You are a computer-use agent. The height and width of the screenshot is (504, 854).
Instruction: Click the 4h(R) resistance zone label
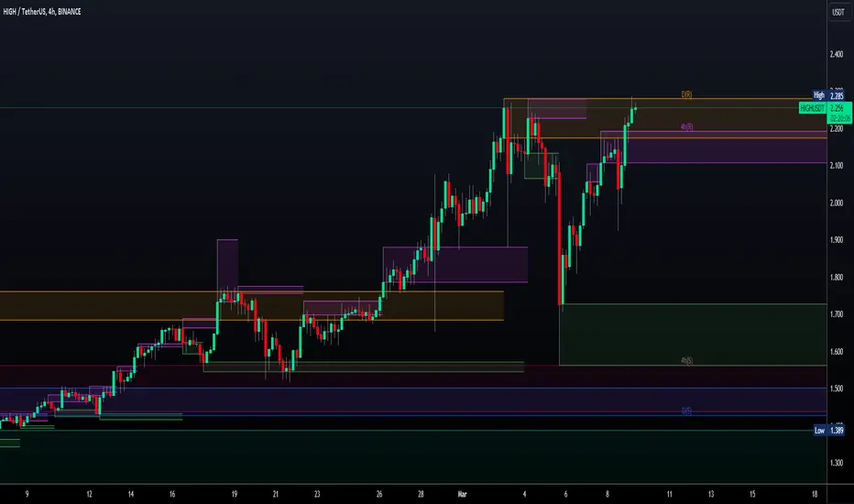pos(686,127)
